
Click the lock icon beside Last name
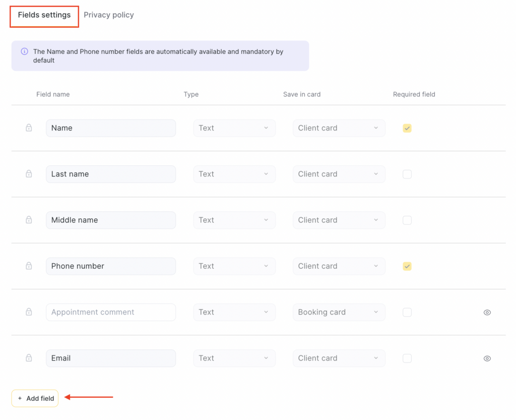click(x=29, y=174)
